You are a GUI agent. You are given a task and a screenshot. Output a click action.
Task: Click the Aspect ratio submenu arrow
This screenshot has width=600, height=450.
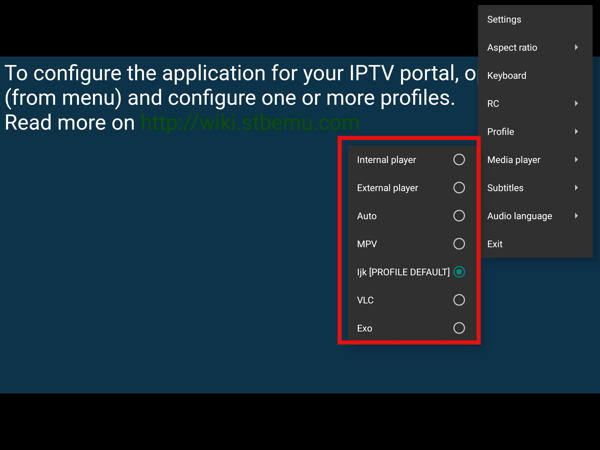coord(576,48)
